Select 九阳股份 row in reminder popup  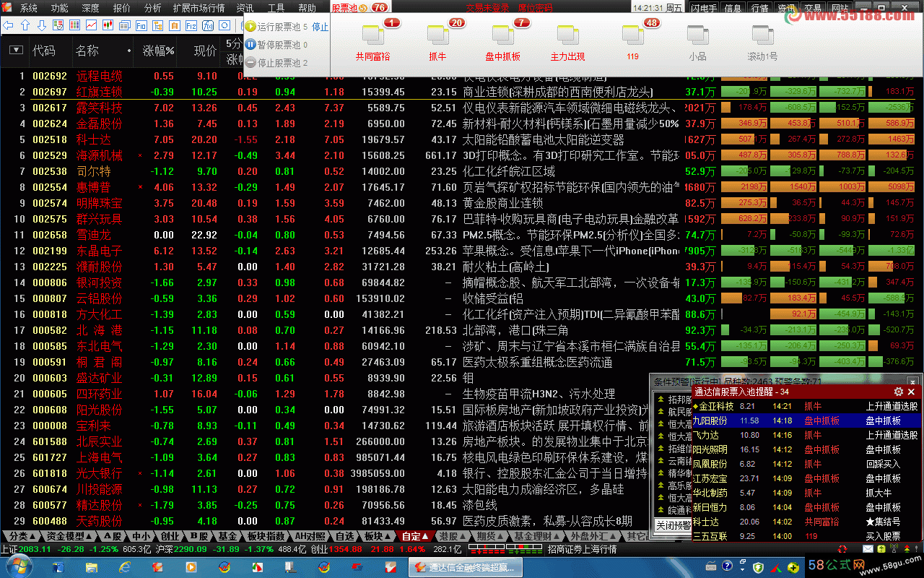(x=806, y=420)
